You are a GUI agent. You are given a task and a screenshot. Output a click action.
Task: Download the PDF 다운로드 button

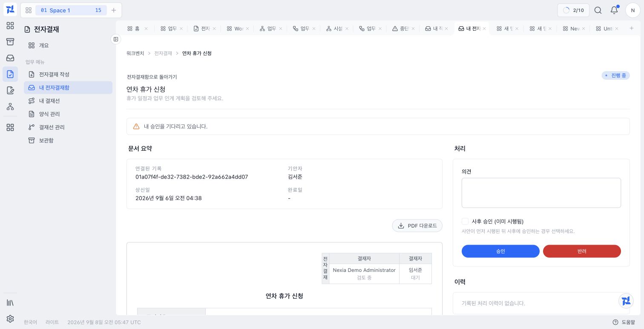pyautogui.click(x=417, y=226)
